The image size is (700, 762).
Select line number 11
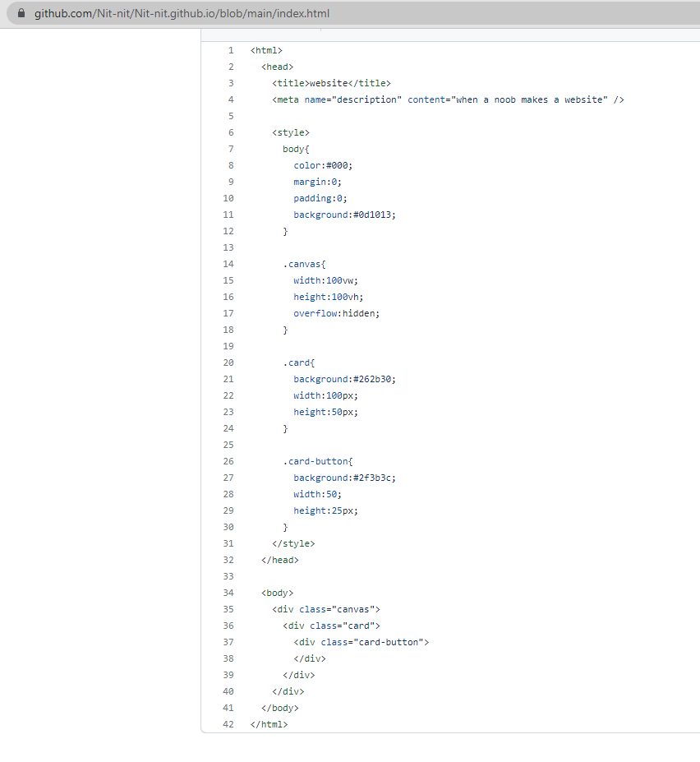pyautogui.click(x=228, y=215)
